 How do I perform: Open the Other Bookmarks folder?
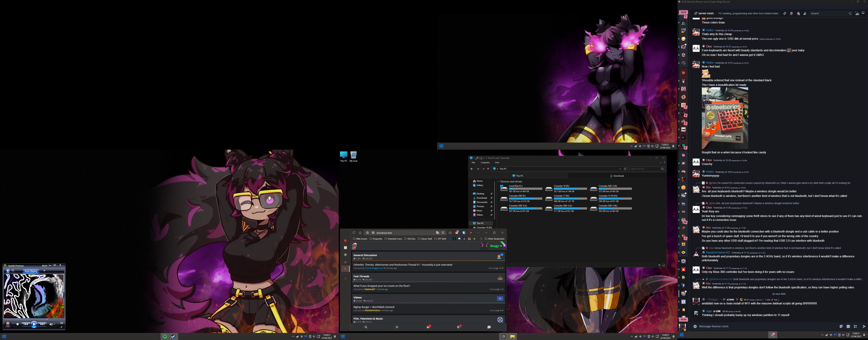[x=495, y=239]
